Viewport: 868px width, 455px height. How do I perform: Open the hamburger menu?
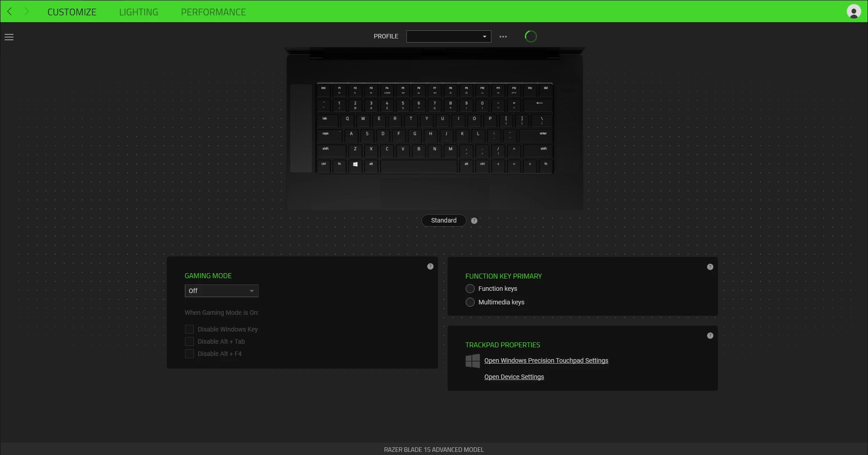(x=9, y=37)
